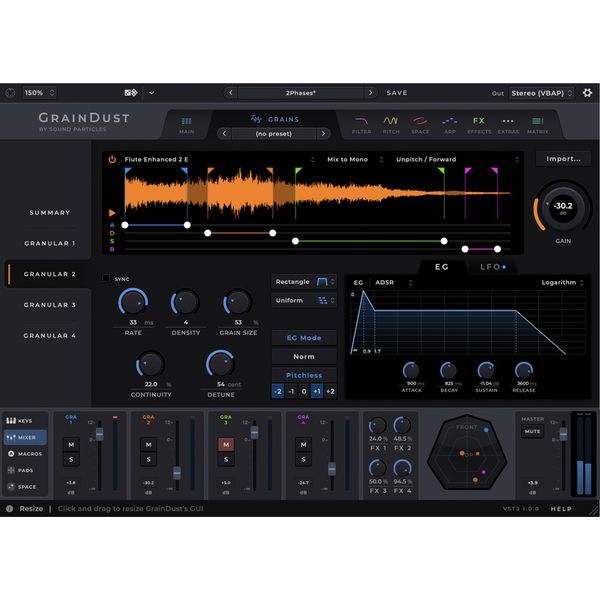Mute the GRA 2 channel
Viewport: 600px width, 600px height.
148,445
